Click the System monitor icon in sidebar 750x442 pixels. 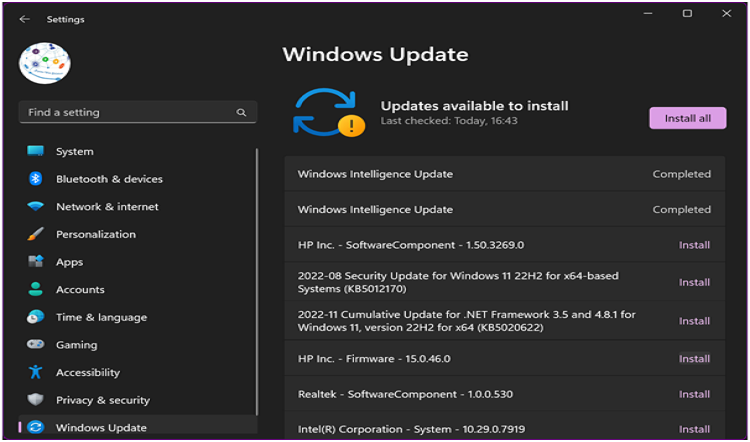(x=36, y=151)
